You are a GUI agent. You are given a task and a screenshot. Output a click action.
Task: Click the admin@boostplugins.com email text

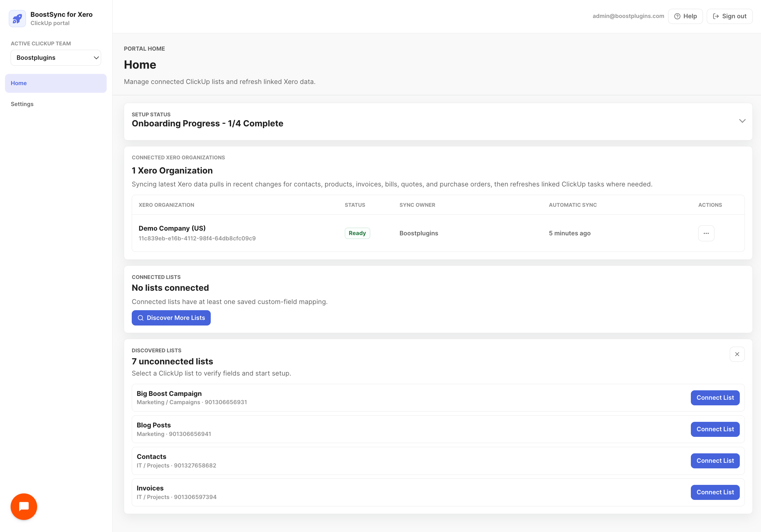(628, 16)
